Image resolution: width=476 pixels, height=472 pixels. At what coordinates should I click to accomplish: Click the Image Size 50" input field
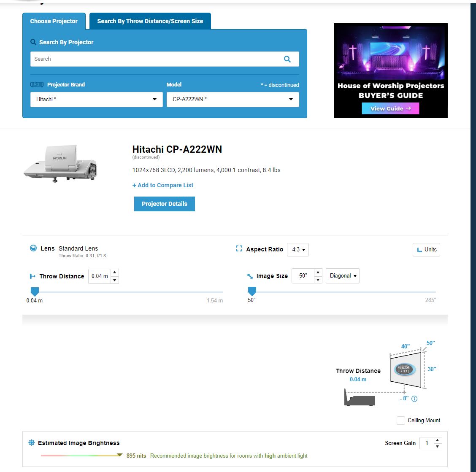[x=303, y=276]
